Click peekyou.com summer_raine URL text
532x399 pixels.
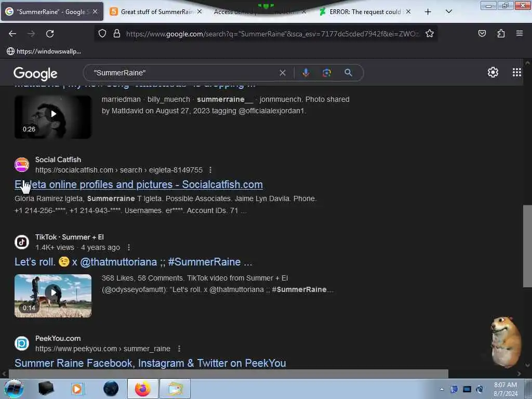pos(103,349)
